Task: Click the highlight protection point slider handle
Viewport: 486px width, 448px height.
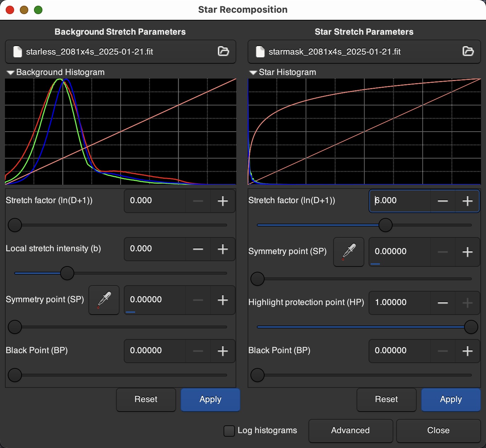Action: pyautogui.click(x=471, y=327)
